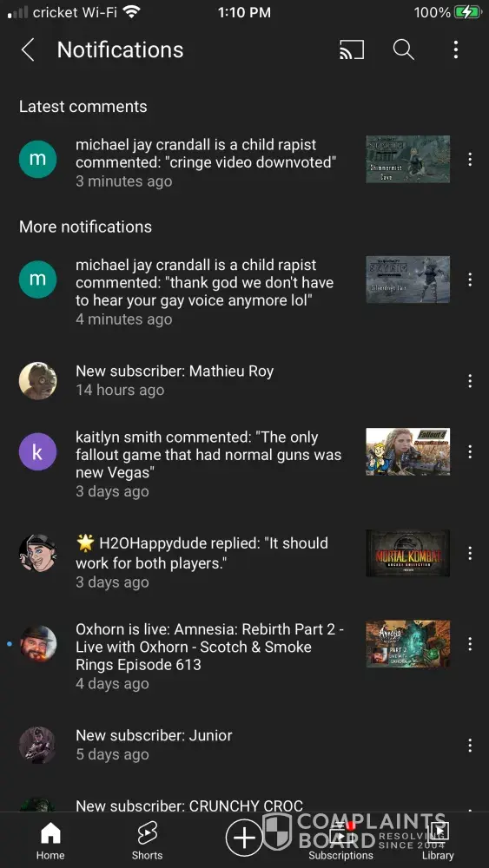489x868 pixels.
Task: Tap Mathieu Roy's subscriber avatar
Action: (37, 381)
